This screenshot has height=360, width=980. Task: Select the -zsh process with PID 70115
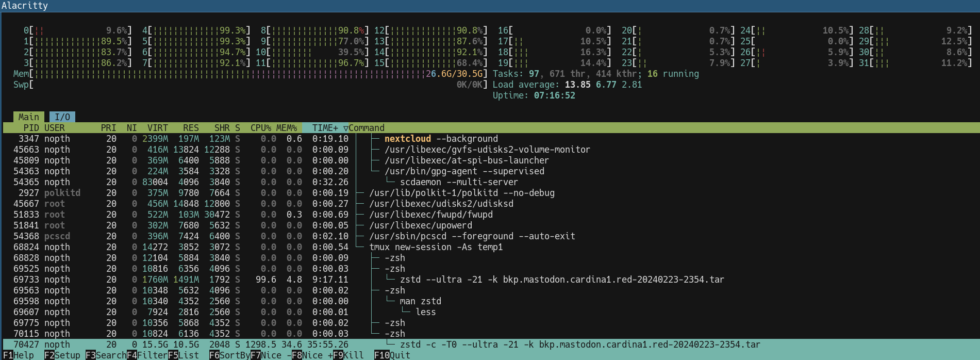point(491,334)
